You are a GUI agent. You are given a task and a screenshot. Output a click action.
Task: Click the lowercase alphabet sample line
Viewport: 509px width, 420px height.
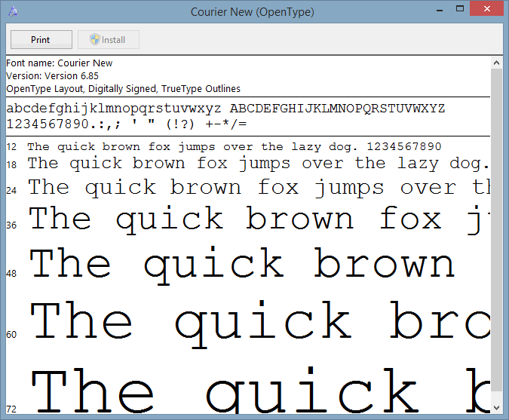[x=115, y=109]
